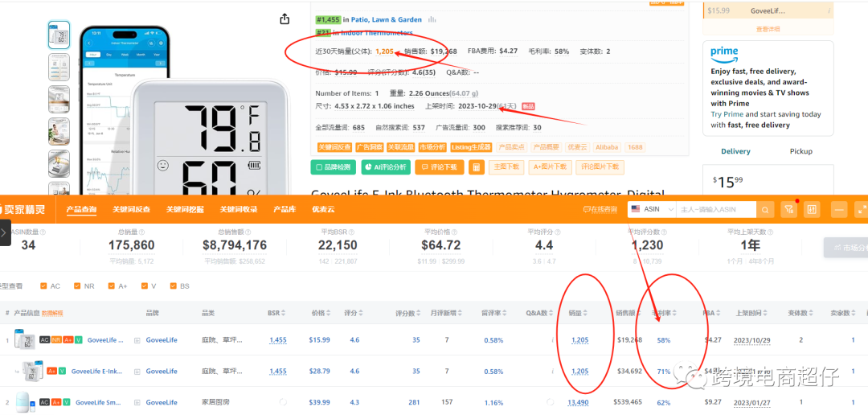The image size is (868, 415).
Task: Uncheck the V filter checkbox
Action: 145,286
